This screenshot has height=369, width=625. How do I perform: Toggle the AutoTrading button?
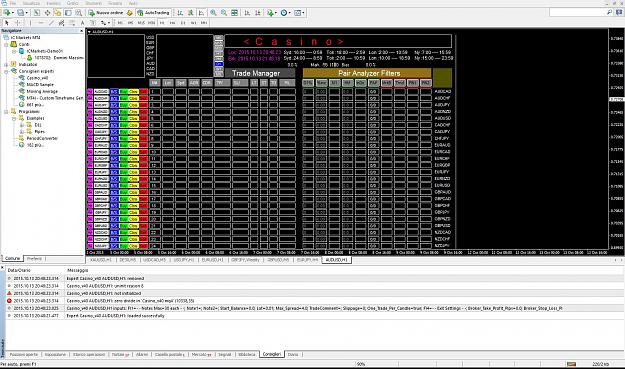(x=154, y=13)
